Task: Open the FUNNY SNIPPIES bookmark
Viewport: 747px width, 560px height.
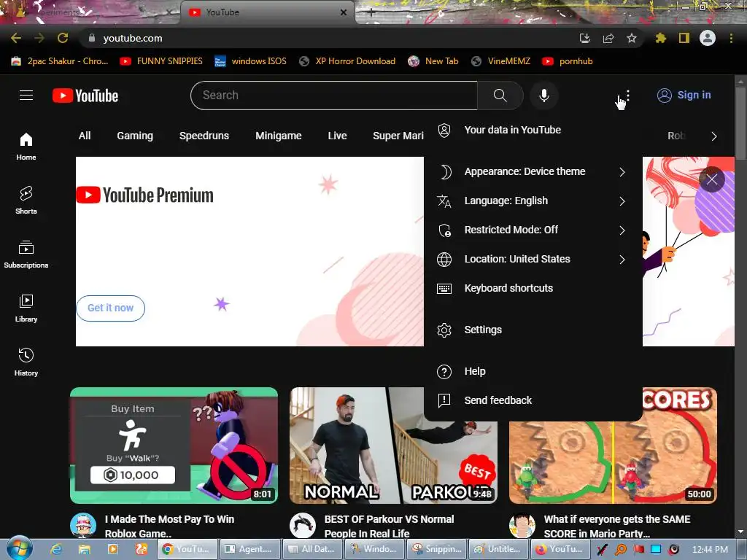Action: tap(161, 61)
